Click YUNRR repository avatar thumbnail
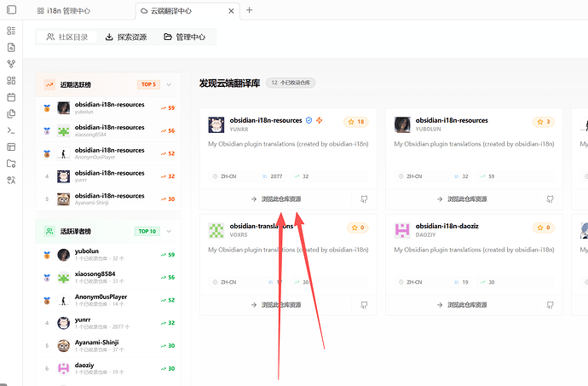 click(216, 124)
